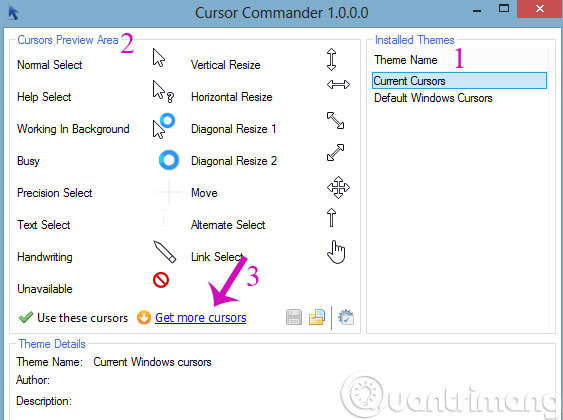Click the save theme floppy disk icon
This screenshot has width=563, height=420.
tap(294, 317)
